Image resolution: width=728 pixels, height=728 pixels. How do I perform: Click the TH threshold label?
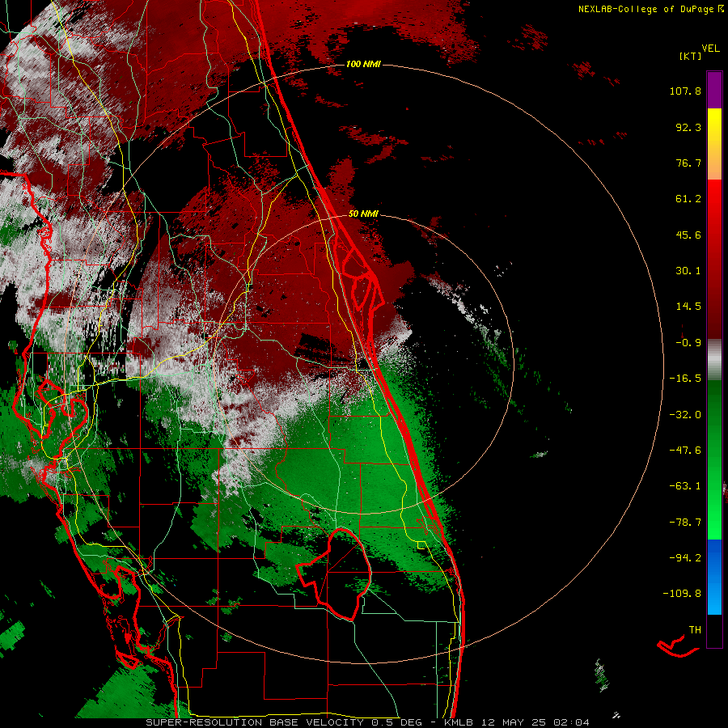click(695, 630)
